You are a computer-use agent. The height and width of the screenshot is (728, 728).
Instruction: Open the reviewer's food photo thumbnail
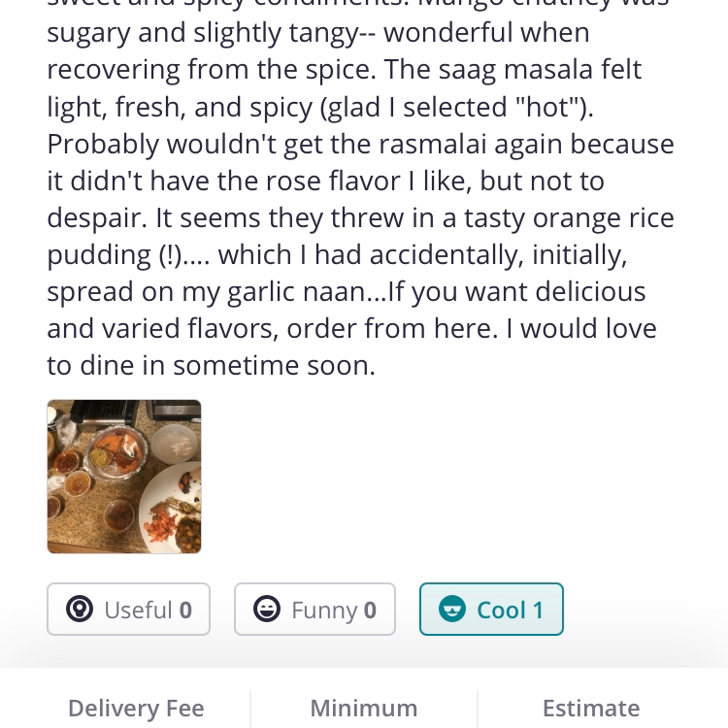(124, 477)
